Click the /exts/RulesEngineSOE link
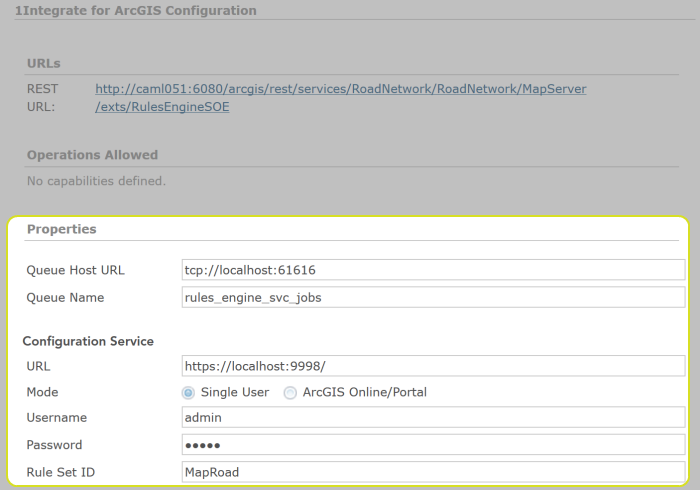Viewport: 700px width, 490px height. tap(162, 107)
